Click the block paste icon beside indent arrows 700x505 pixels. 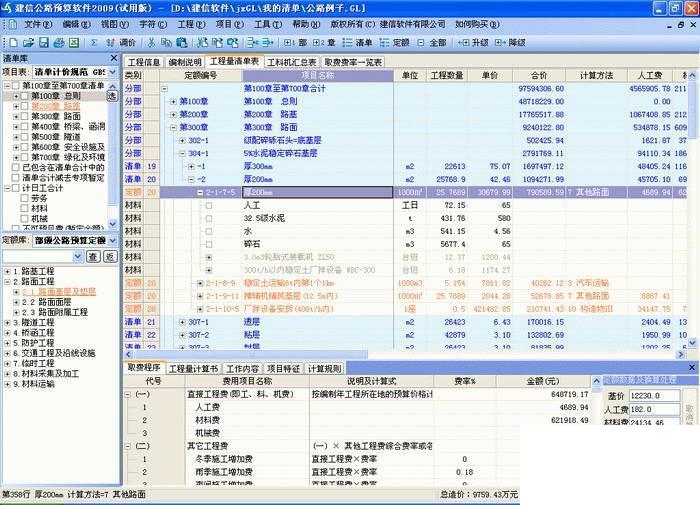pyautogui.click(x=232, y=42)
